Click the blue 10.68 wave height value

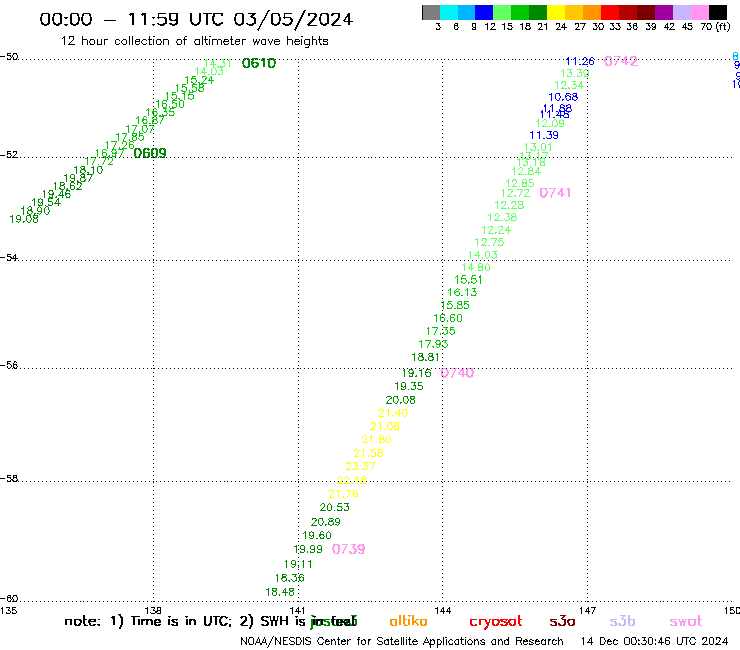(x=563, y=97)
